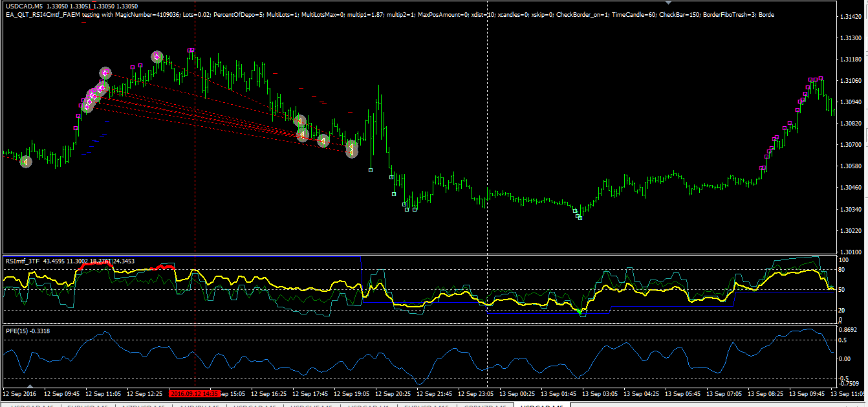
Task: Select the red 2016.09.12 13:35 crosshair date label
Action: [195, 393]
